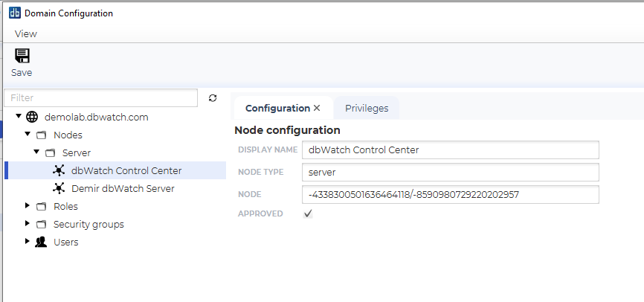Expand the Roles tree branch

click(x=28, y=205)
